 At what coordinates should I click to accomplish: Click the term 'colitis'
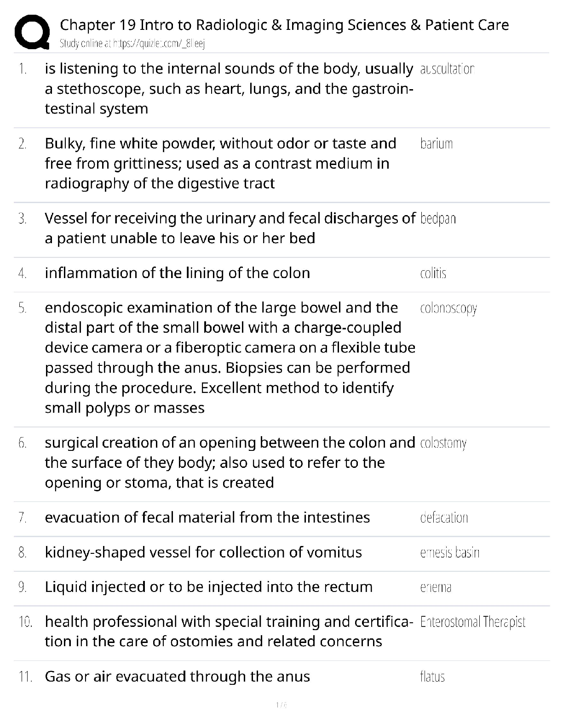[433, 273]
